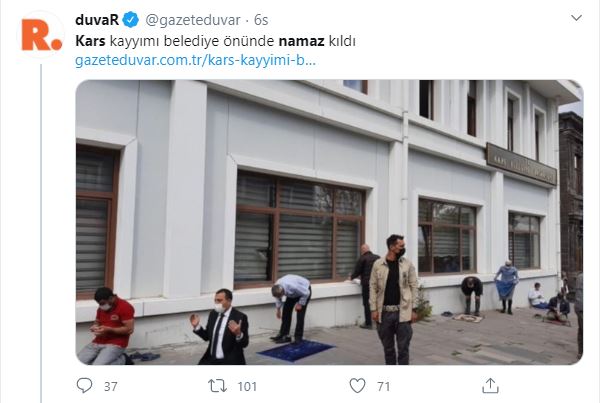The height and width of the screenshot is (403, 604).
Task: Open the tweet's attached photo
Action: point(329,222)
